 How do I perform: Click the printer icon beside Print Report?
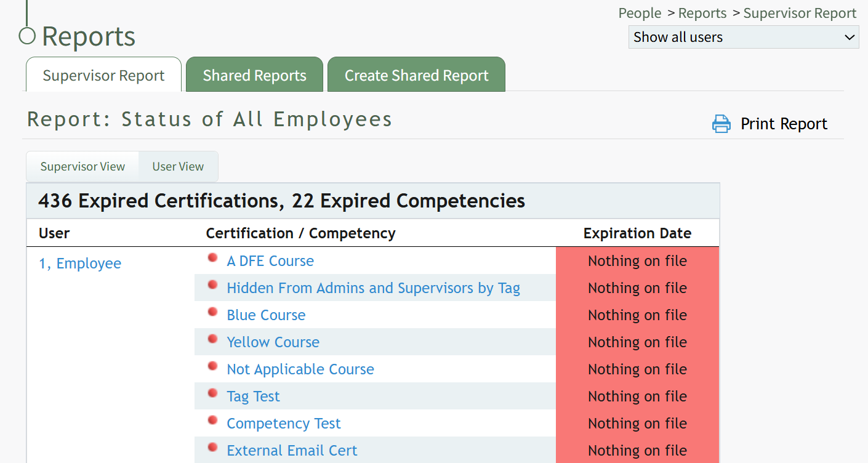721,124
